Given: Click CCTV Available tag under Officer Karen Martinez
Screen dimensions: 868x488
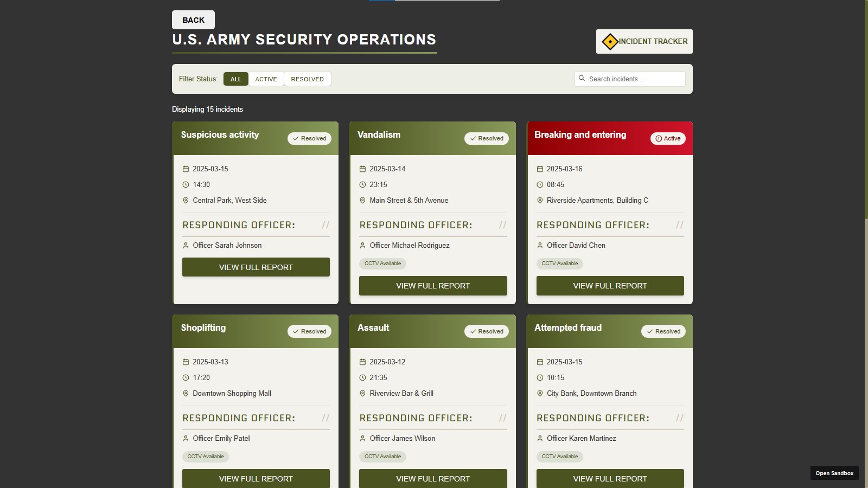Looking at the screenshot, I should pos(560,457).
